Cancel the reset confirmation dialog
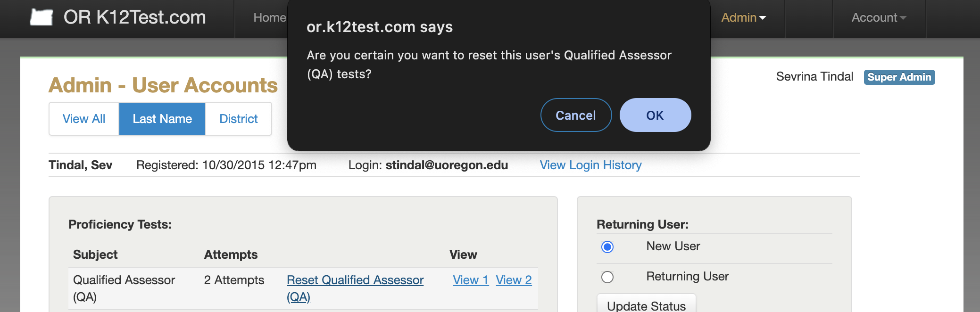Viewport: 980px width, 312px height. coord(576,115)
